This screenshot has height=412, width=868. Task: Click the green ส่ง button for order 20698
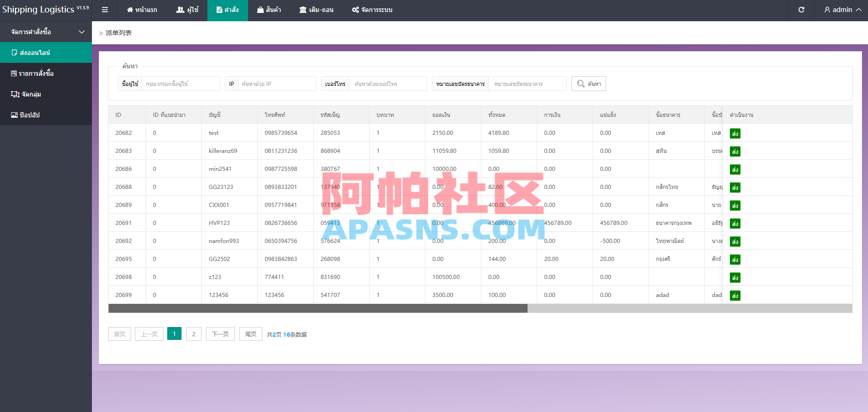735,278
